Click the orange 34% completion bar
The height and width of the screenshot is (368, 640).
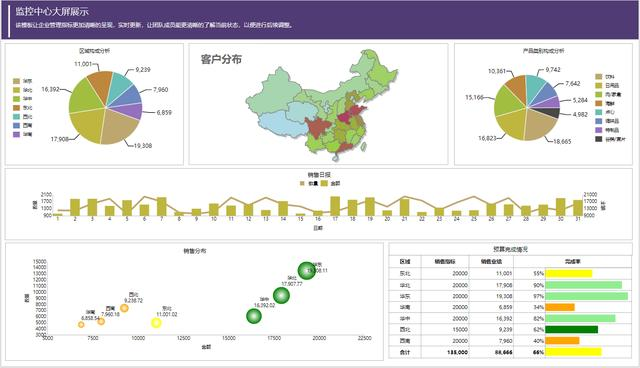coord(560,307)
